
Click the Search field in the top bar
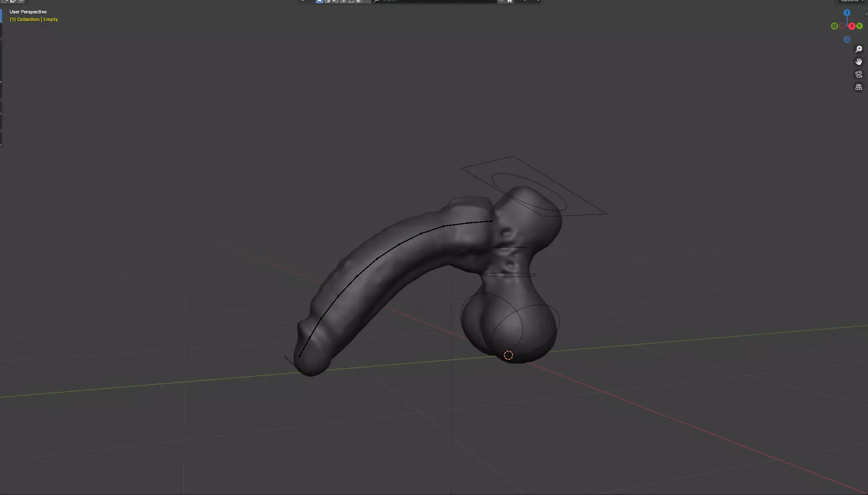click(x=434, y=1)
